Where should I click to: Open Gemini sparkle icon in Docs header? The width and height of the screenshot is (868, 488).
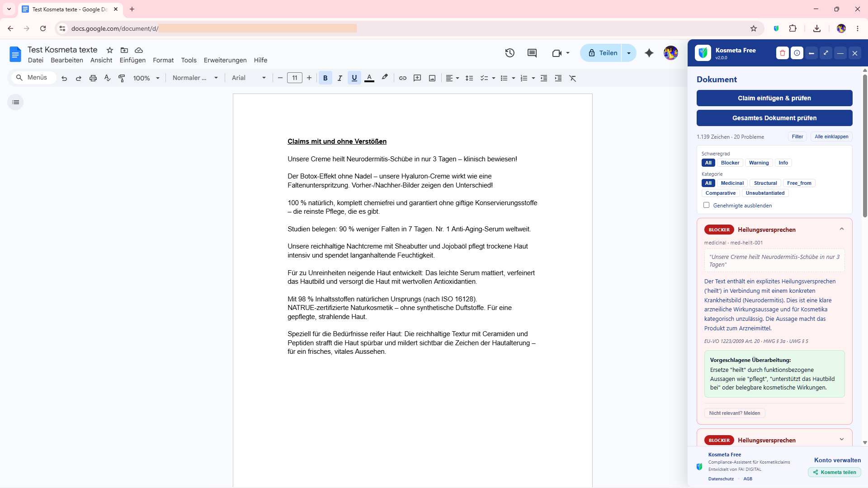[x=649, y=53]
